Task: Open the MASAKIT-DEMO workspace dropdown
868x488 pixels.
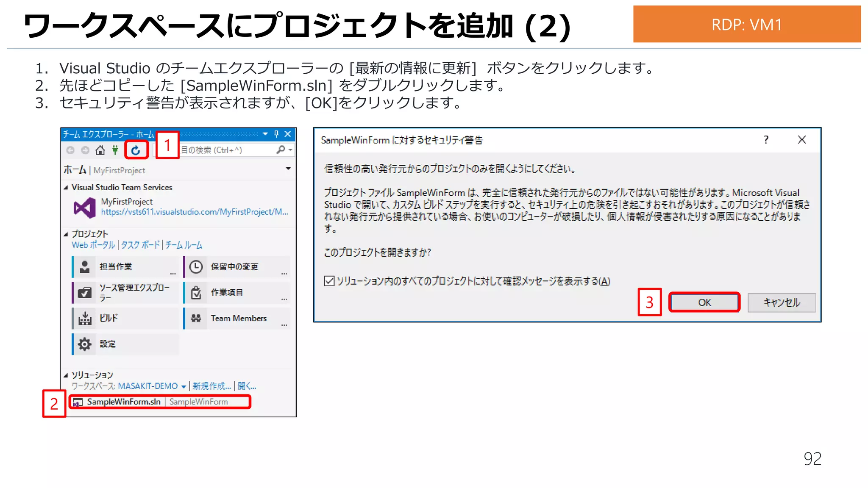Action: coord(184,387)
